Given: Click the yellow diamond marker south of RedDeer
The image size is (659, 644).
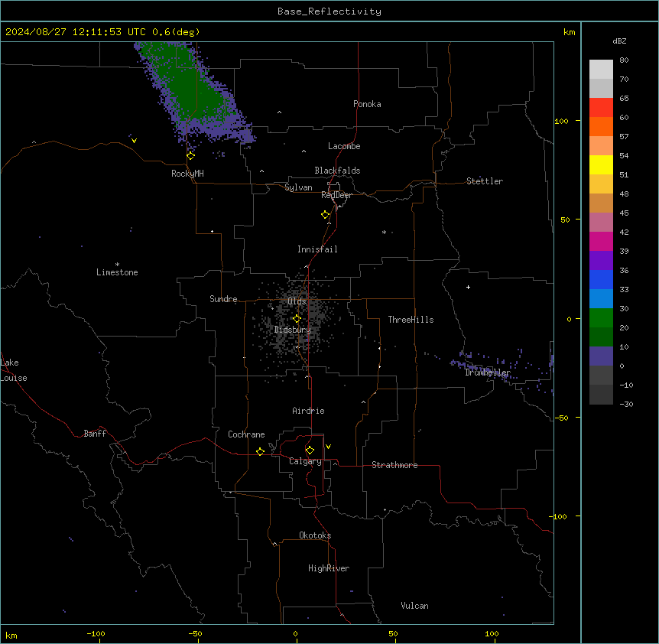Looking at the screenshot, I should coord(326,215).
